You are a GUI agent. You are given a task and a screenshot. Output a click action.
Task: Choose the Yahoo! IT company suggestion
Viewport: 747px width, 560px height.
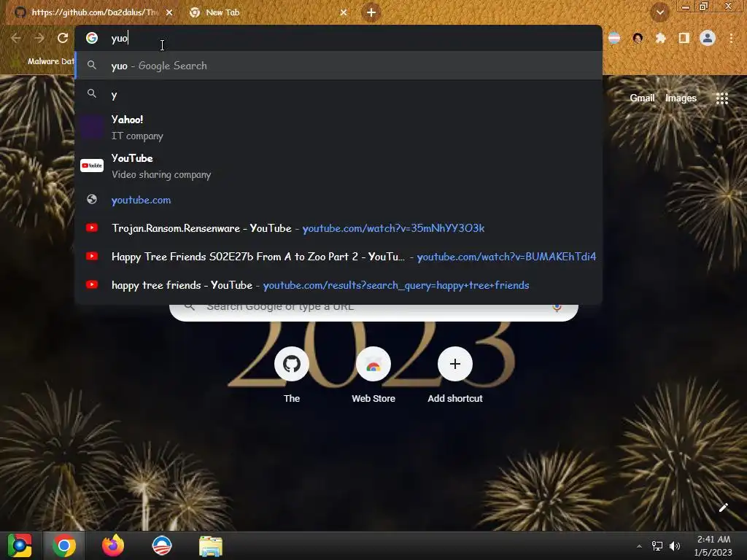[x=338, y=127]
